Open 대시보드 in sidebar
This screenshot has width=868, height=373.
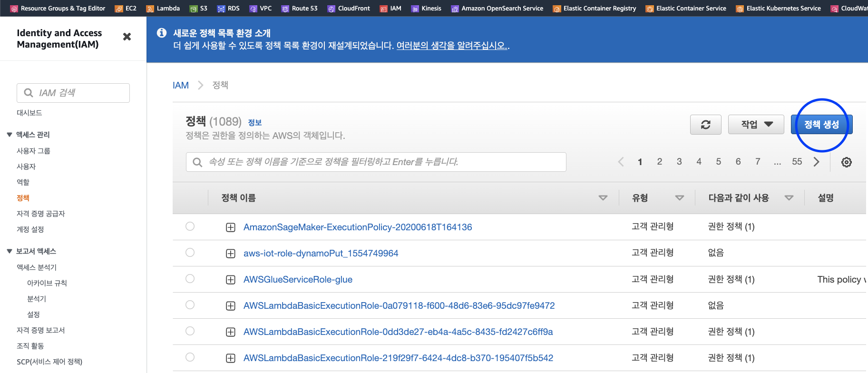pos(29,113)
